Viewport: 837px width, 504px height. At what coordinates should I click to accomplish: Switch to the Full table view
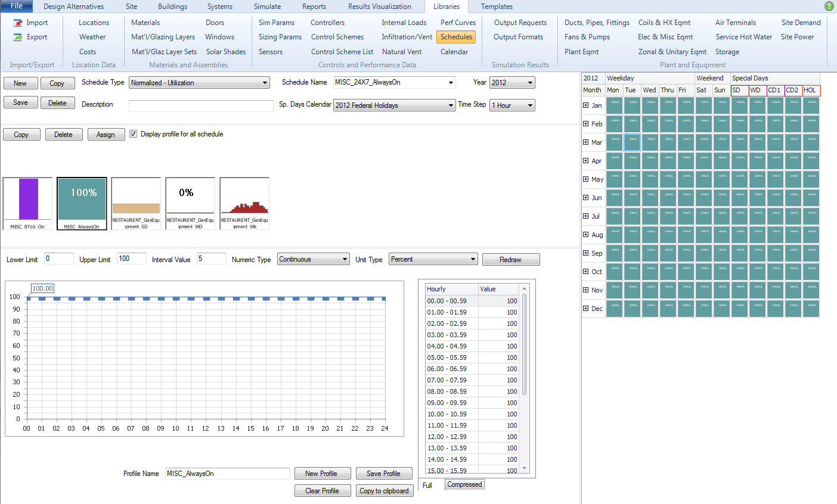[427, 486]
